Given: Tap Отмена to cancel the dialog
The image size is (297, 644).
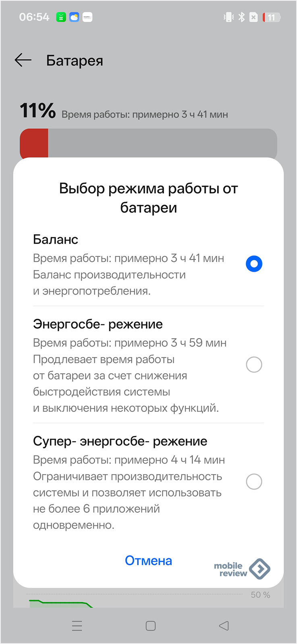Looking at the screenshot, I should coord(148,561).
